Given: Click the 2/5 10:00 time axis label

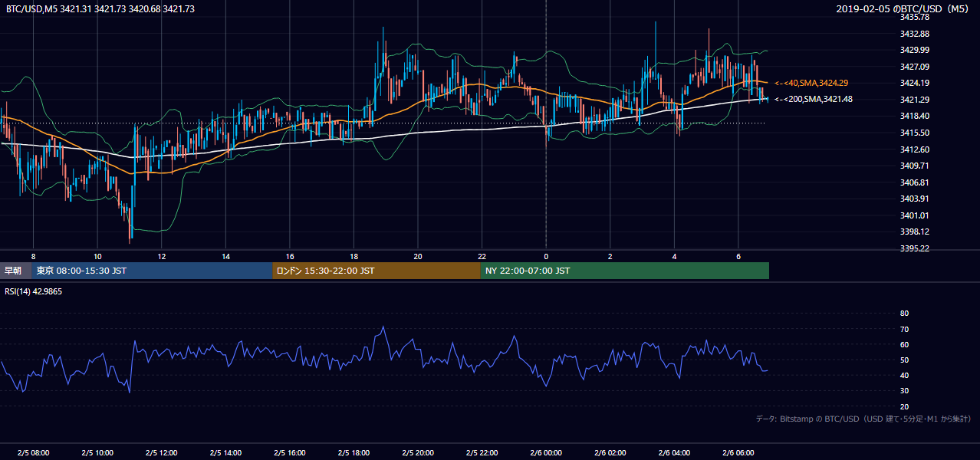Looking at the screenshot, I should (x=97, y=452).
